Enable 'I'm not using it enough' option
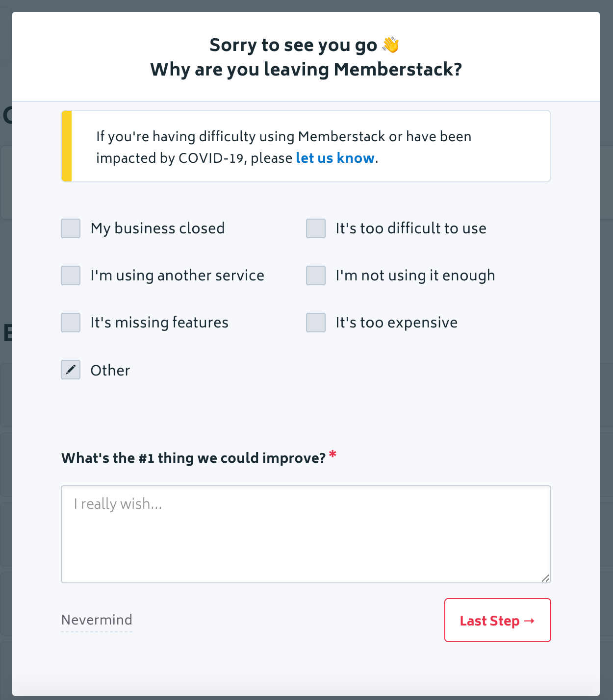The image size is (613, 700). pyautogui.click(x=316, y=275)
